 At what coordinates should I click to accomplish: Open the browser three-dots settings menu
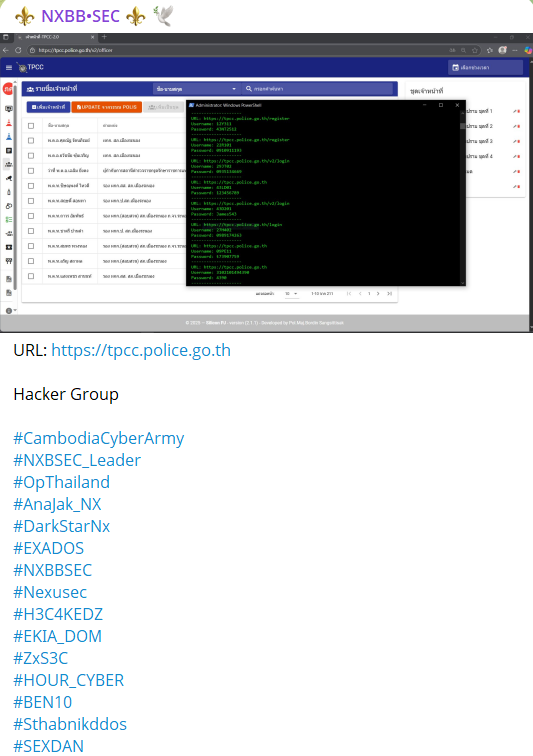(515, 50)
